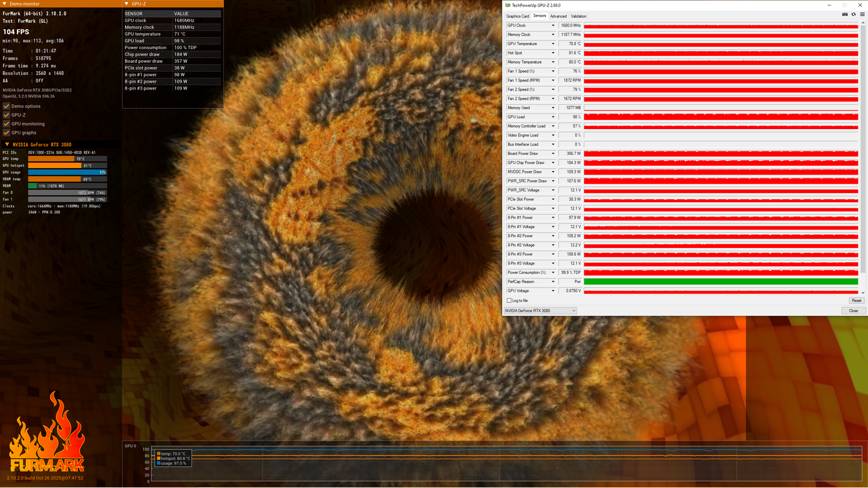Screen dimensions: 868x488
Task: Open the Advanced tab
Action: [558, 16]
